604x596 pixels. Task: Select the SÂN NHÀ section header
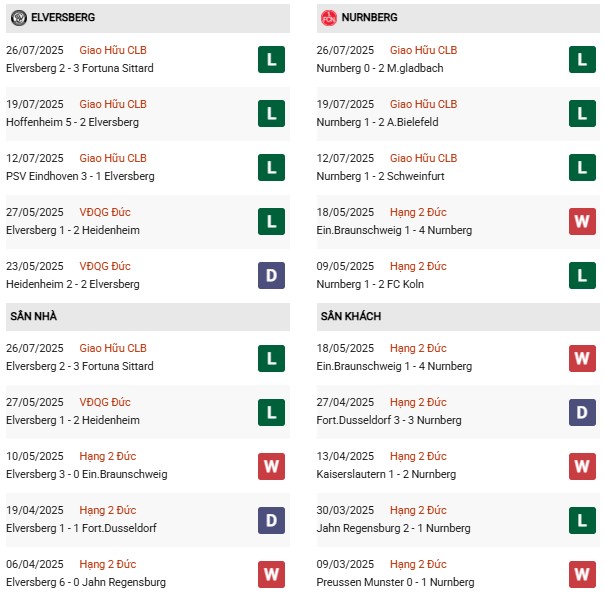[x=148, y=317]
